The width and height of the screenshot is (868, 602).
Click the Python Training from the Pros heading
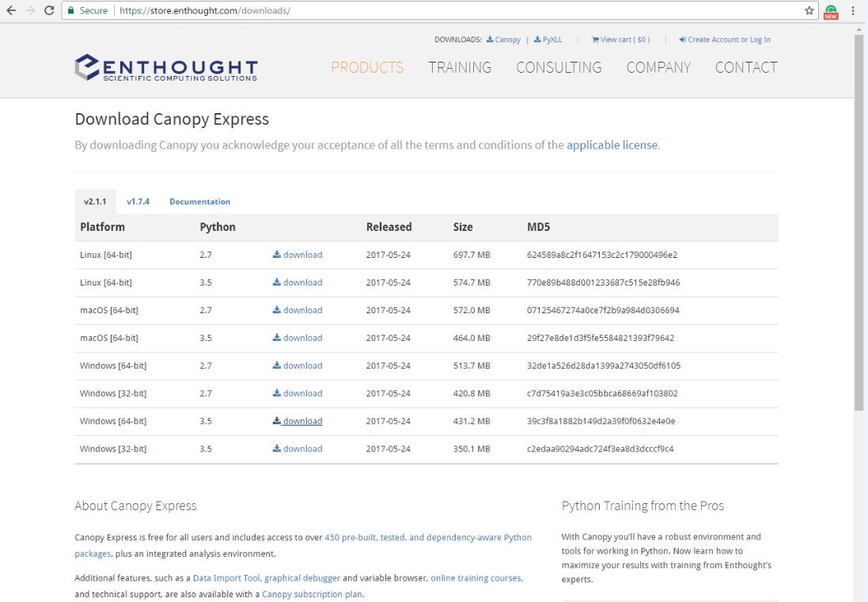(642, 505)
